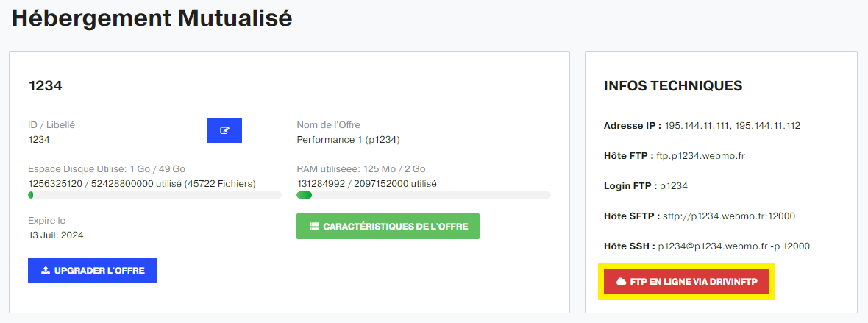Click the RAM utilisée label text
Image resolution: width=868 pixels, height=323 pixels.
(x=329, y=169)
